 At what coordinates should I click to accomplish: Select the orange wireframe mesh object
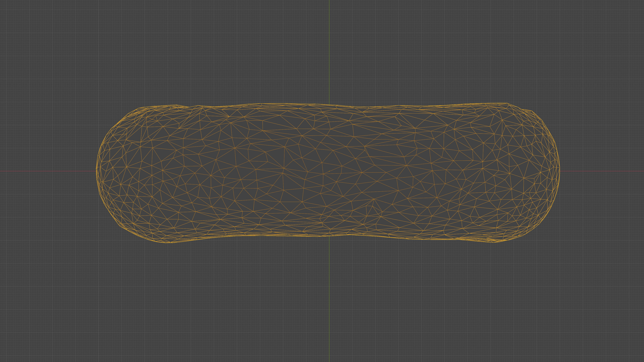328,173
